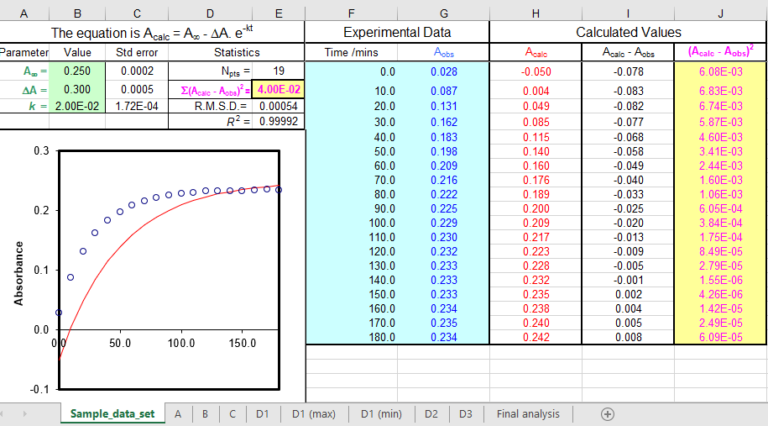Select column D header
The width and height of the screenshot is (768, 426).
210,14
